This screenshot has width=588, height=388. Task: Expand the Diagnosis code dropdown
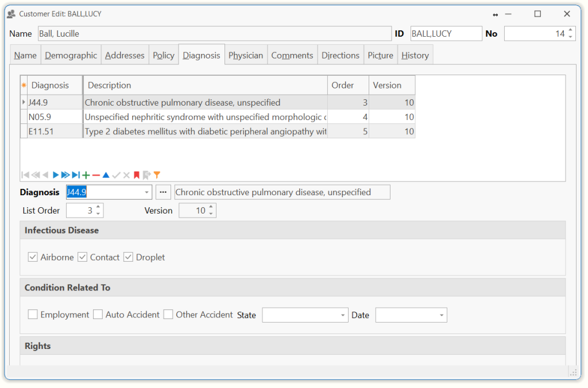pos(146,192)
